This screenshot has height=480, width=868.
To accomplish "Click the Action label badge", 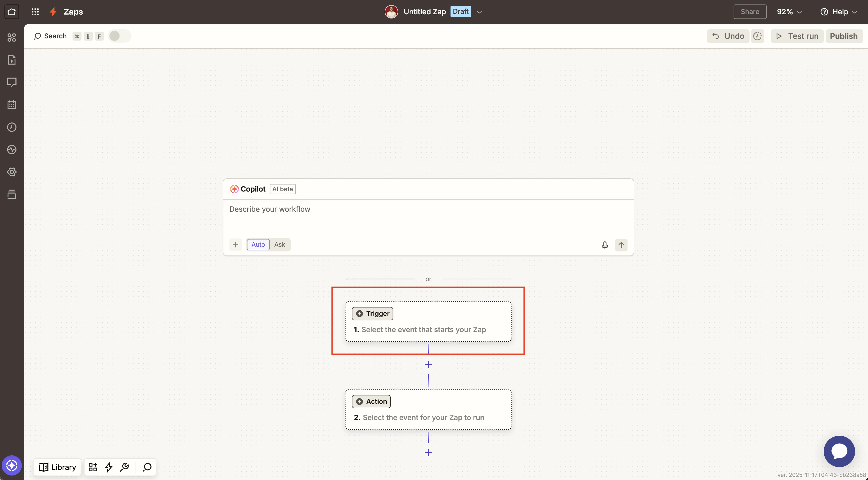I will pos(371,402).
